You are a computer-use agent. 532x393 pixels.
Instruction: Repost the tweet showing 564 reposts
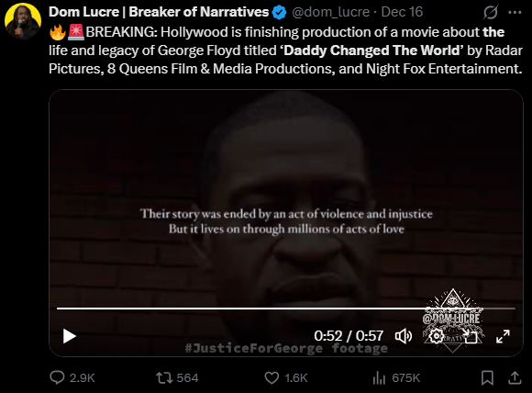click(177, 377)
